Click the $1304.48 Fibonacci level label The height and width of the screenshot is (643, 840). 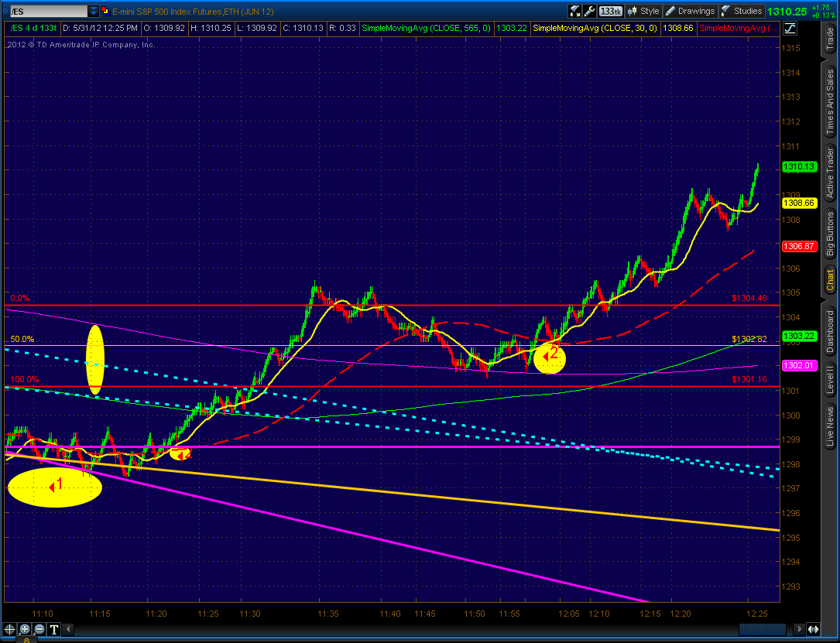pos(749,298)
